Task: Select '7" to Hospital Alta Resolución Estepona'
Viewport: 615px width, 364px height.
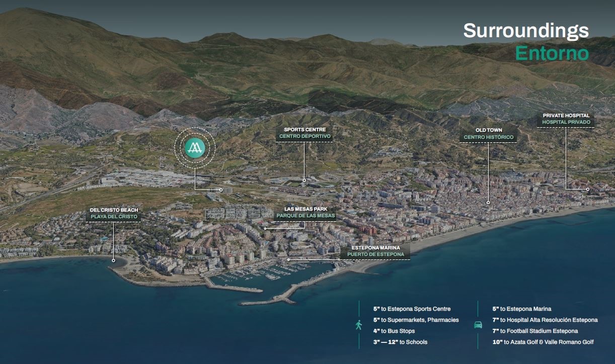Action: 545,320
